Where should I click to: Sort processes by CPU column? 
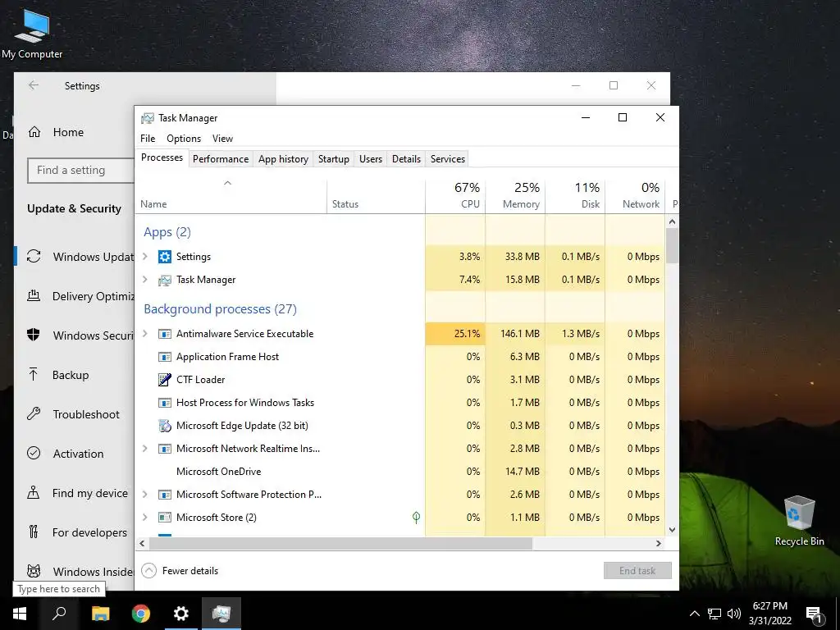pos(455,195)
